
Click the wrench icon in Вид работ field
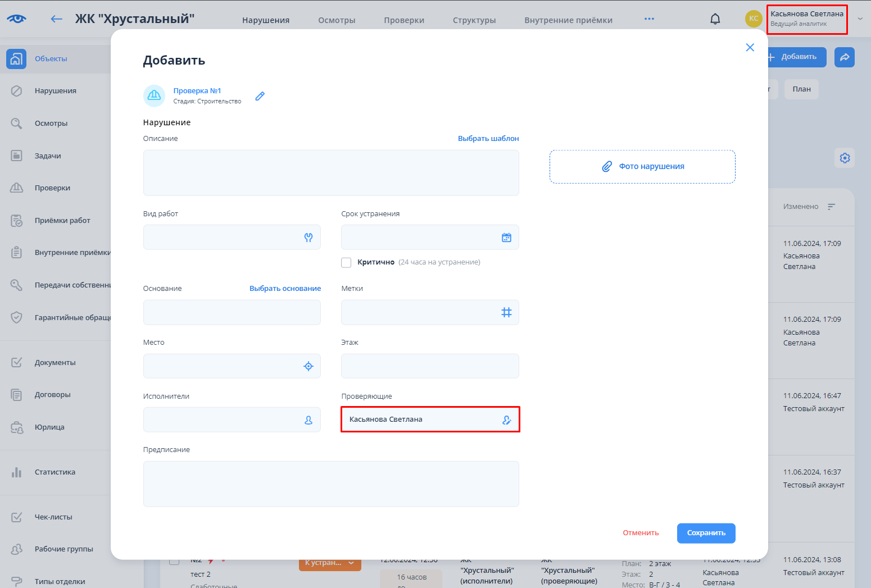(x=309, y=238)
